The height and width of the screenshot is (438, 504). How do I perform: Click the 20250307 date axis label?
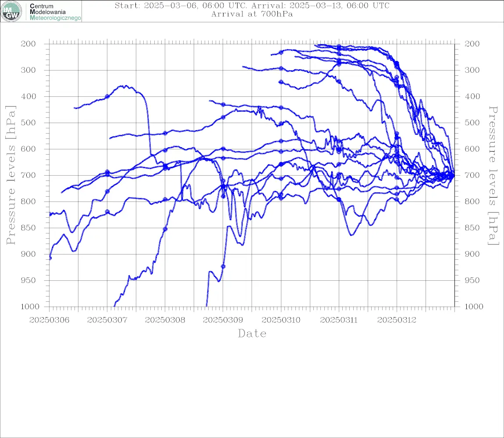(x=107, y=320)
